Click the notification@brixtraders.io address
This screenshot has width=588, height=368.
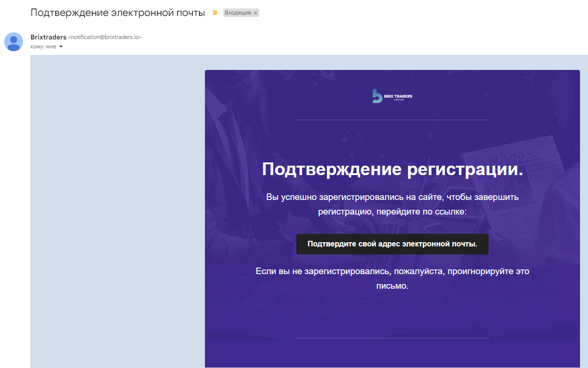click(x=105, y=37)
